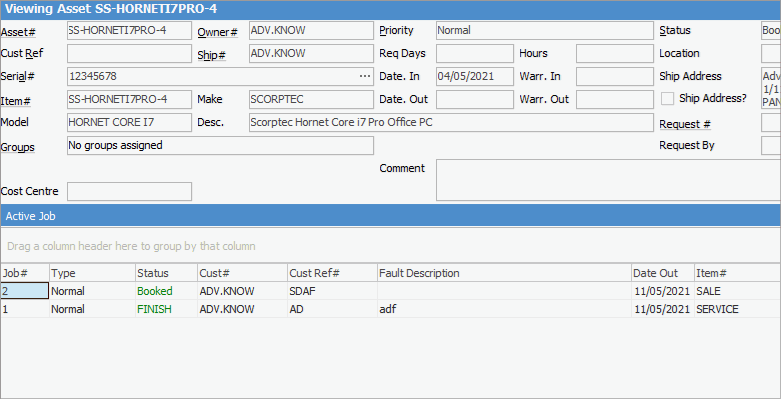Click the Cost Centre input field
The width and height of the screenshot is (781, 399).
[129, 191]
